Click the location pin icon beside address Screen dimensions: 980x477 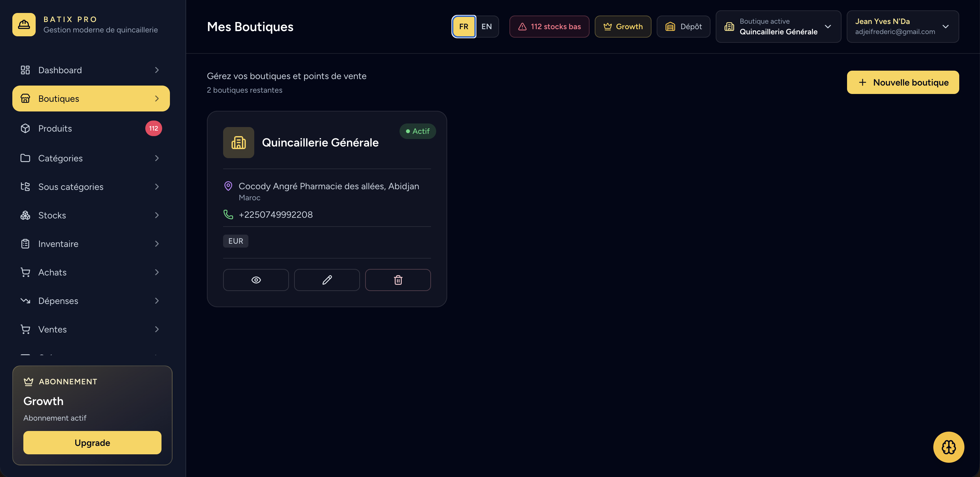point(228,186)
